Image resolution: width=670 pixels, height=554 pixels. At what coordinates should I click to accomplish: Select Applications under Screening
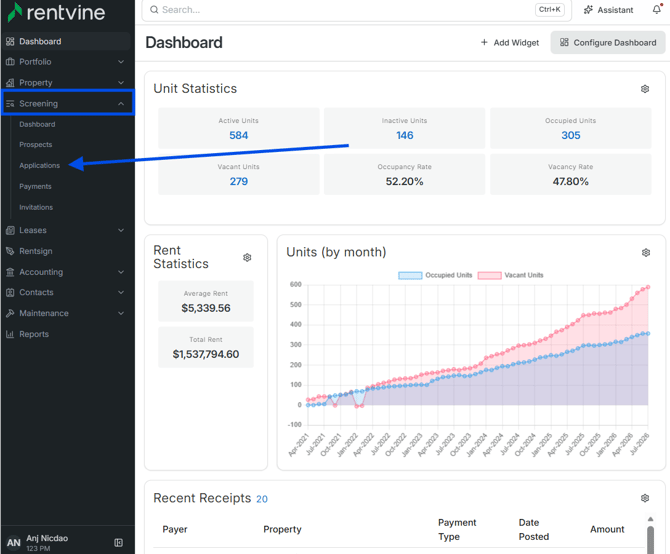(x=39, y=165)
